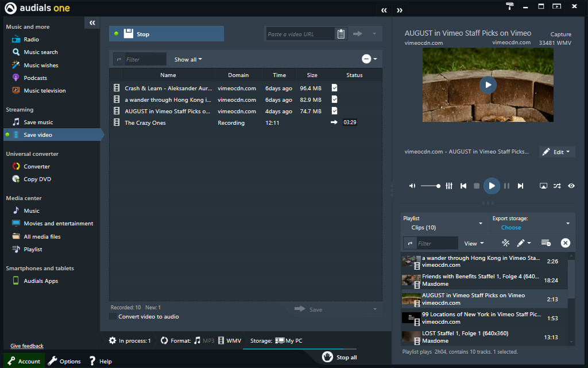The image size is (588, 368).
Task: Open the Show all filter dropdown
Action: point(187,59)
